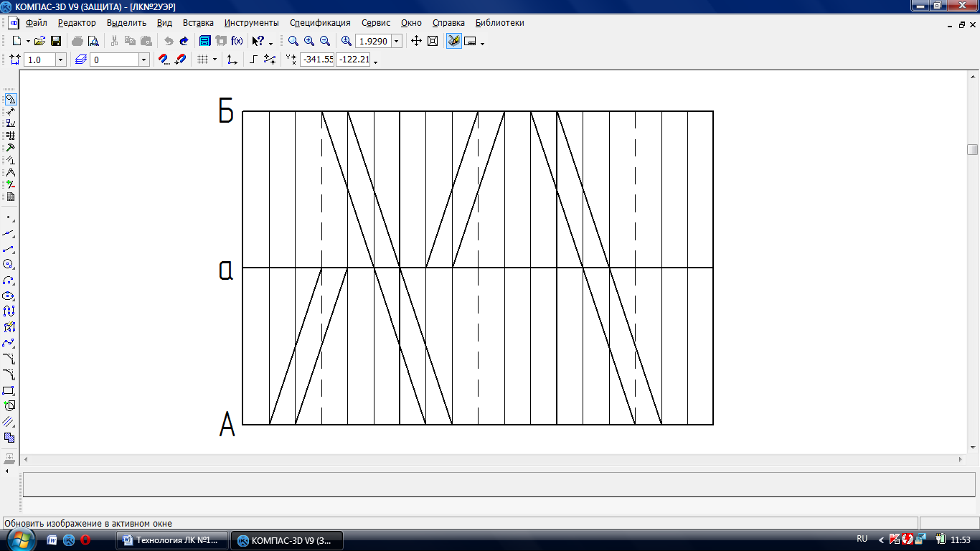Launch Opera from the taskbar
Image resolution: width=980 pixels, height=551 pixels.
click(86, 540)
